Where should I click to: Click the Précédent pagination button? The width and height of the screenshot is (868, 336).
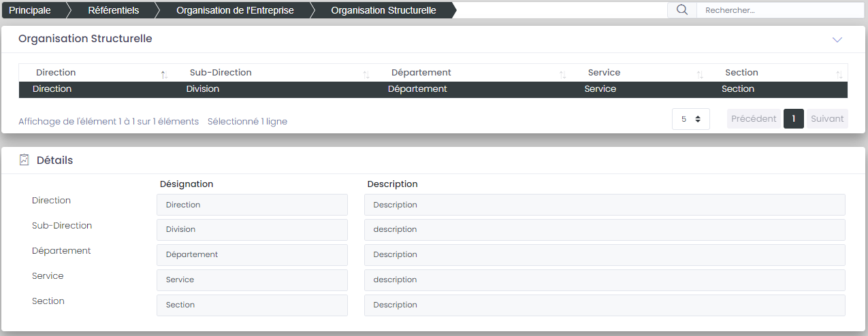754,119
